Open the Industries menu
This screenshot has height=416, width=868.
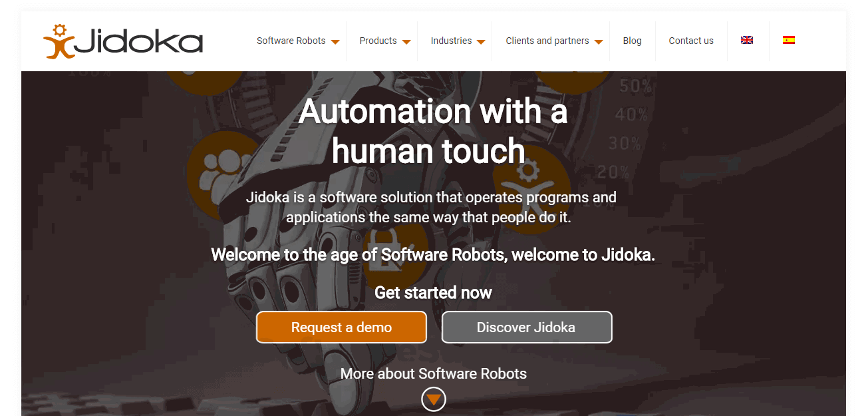click(x=451, y=41)
